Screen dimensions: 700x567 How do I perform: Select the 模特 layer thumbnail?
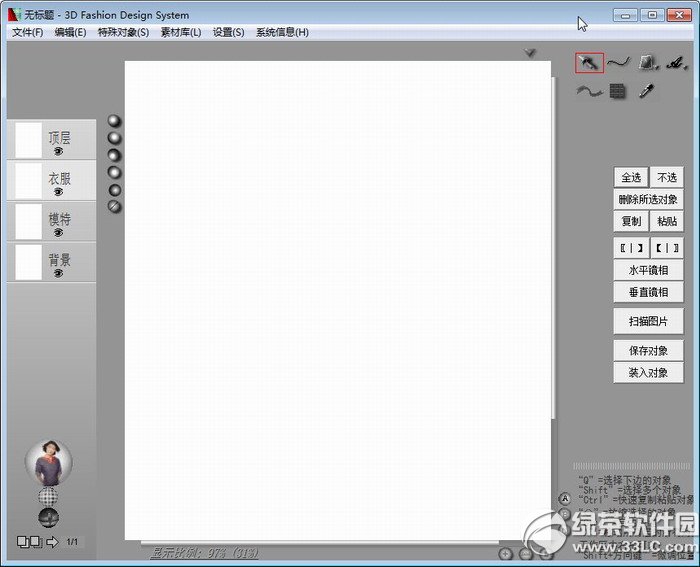[x=29, y=221]
